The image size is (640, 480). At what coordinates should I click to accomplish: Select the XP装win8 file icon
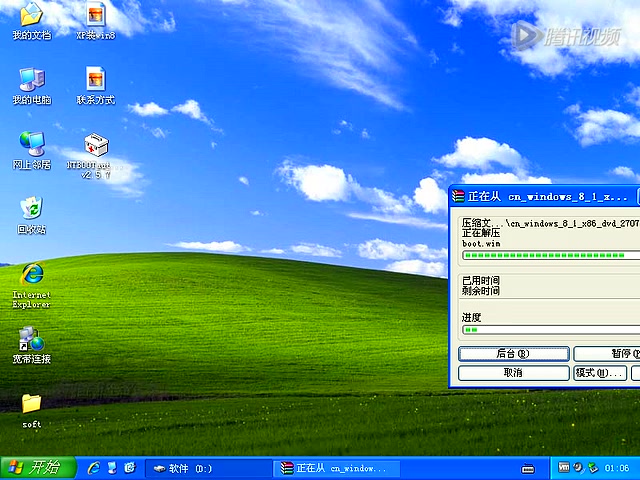(x=96, y=21)
